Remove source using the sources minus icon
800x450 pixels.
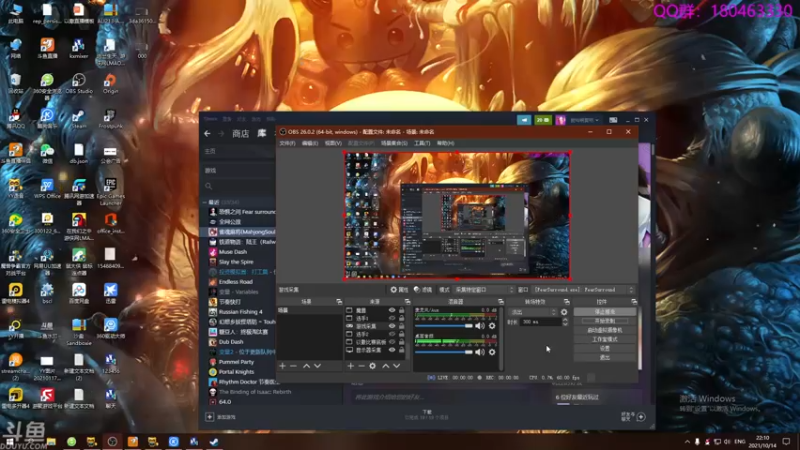[x=361, y=366]
